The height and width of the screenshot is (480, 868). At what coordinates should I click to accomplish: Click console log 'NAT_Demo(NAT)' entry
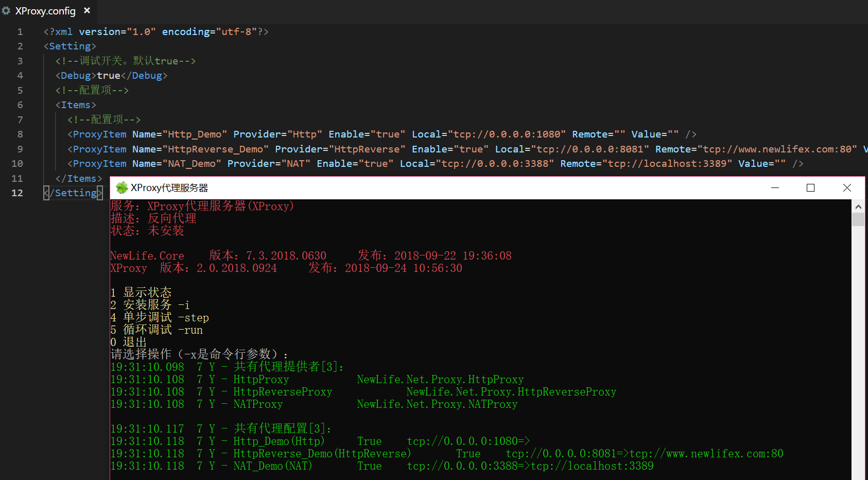[273, 466]
